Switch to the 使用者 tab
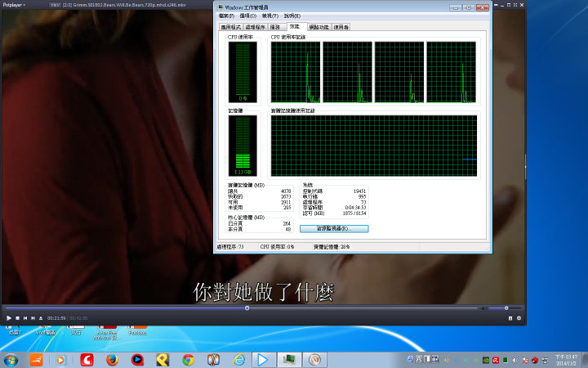The width and height of the screenshot is (588, 368). pyautogui.click(x=341, y=27)
